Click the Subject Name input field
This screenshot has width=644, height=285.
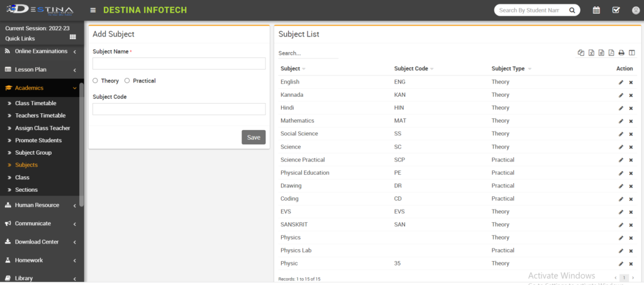(x=179, y=64)
